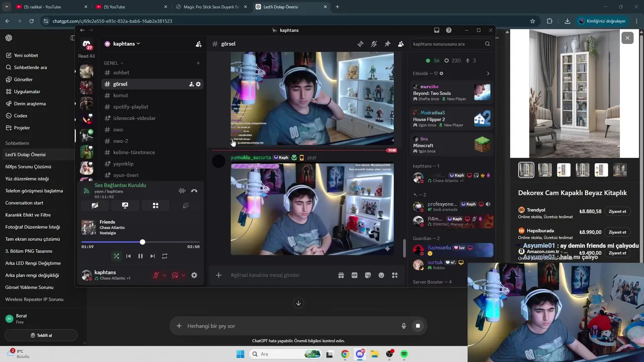Viewport: 644px width, 362px height.
Task: Type in görsel channel message field
Action: point(282,275)
